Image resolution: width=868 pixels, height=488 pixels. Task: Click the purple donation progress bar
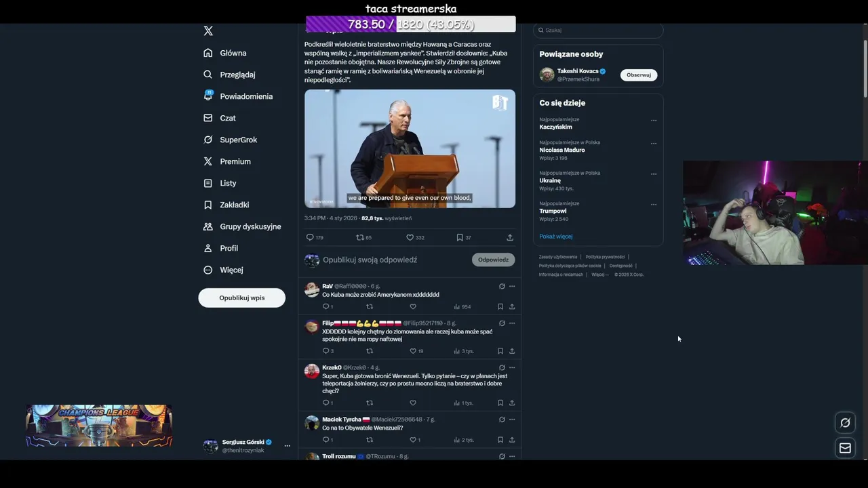411,24
